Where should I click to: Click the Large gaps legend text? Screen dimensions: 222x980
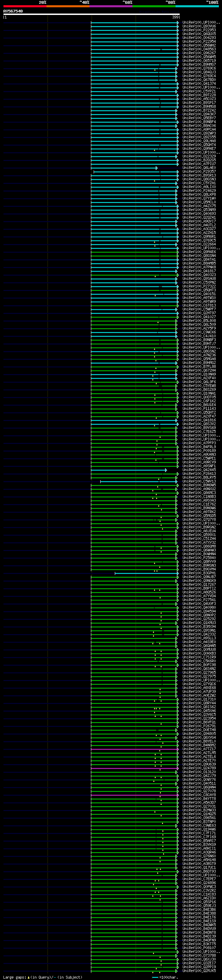[42, 977]
